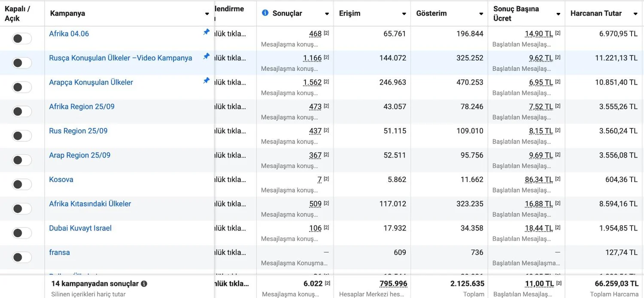
Task: Click the 468 results value
Action: tap(315, 34)
